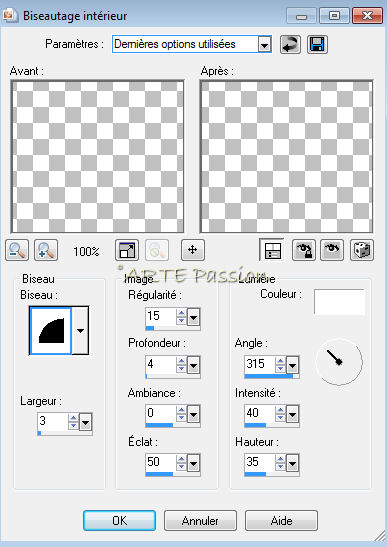Screen dimensions: 387x547
Task: Select the Biseau bevel shape thumbnail
Action: pos(51,330)
